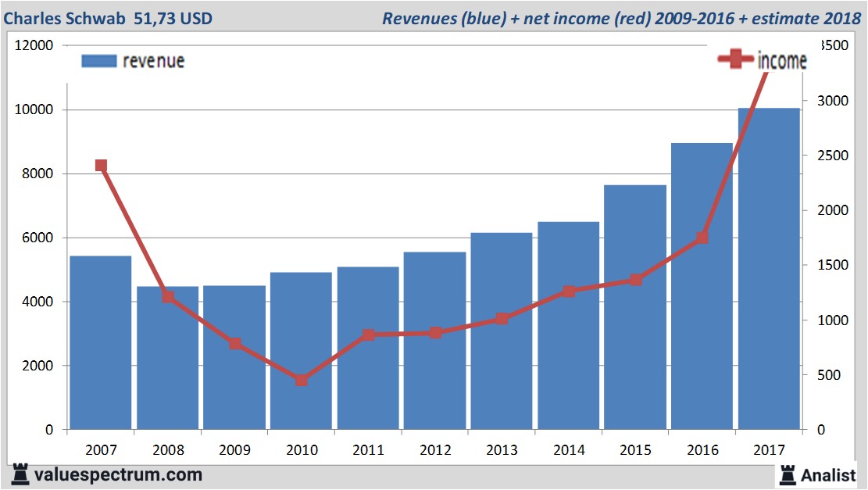Select the 2017 revenue bar

click(x=769, y=269)
